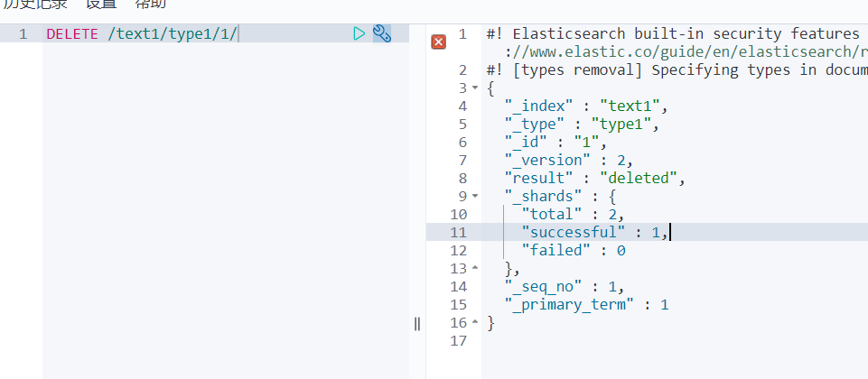Grab the editor/output pane divider handle
868x379 pixels.
point(417,324)
